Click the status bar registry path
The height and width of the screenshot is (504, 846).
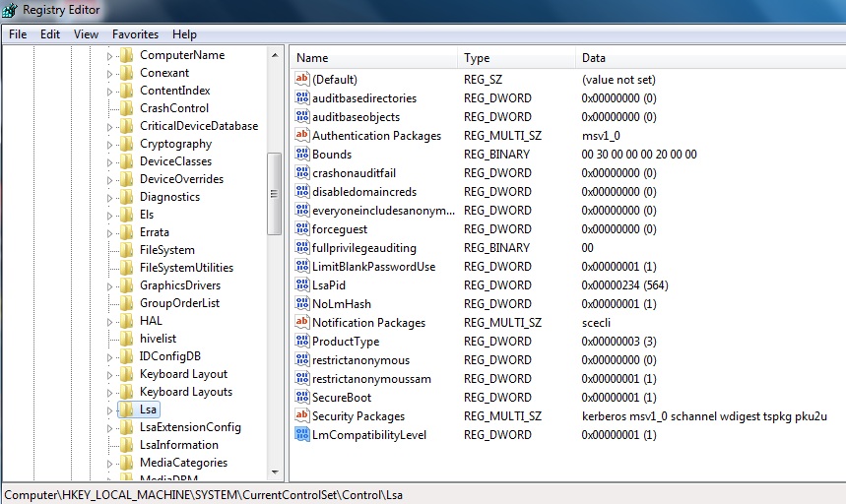tap(204, 495)
